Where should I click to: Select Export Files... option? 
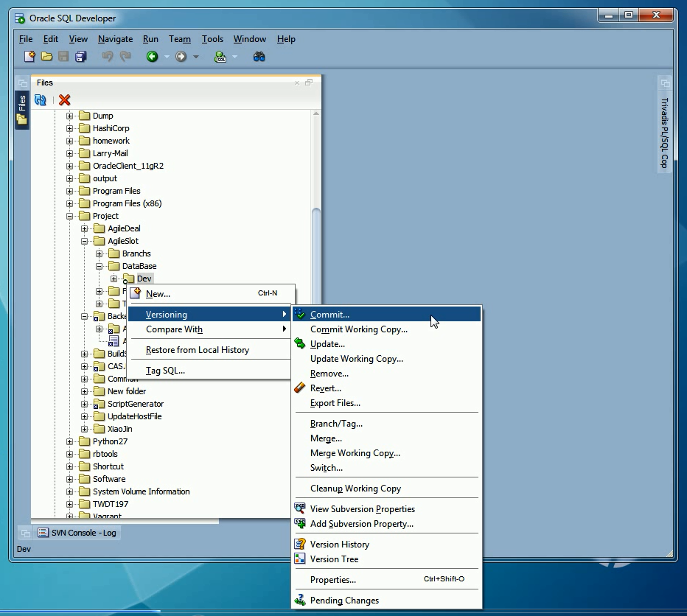pos(387,402)
